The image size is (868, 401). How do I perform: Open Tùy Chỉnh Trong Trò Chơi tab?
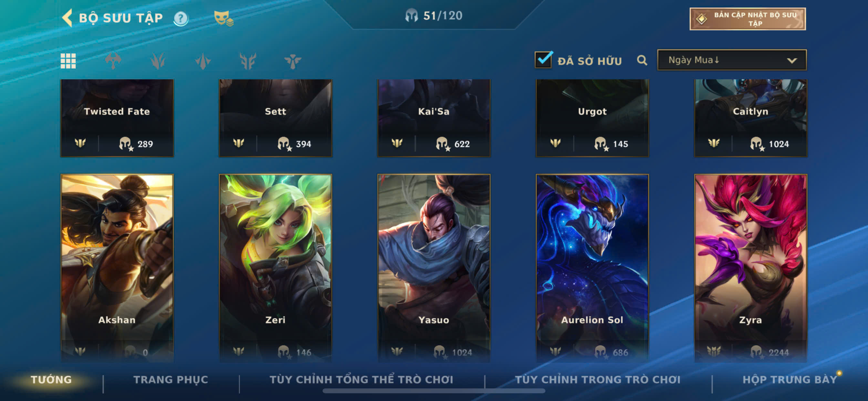point(597,379)
